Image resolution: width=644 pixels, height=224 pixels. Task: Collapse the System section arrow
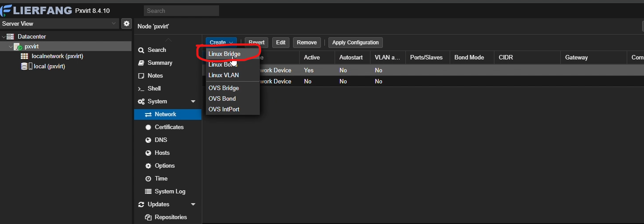pos(193,102)
